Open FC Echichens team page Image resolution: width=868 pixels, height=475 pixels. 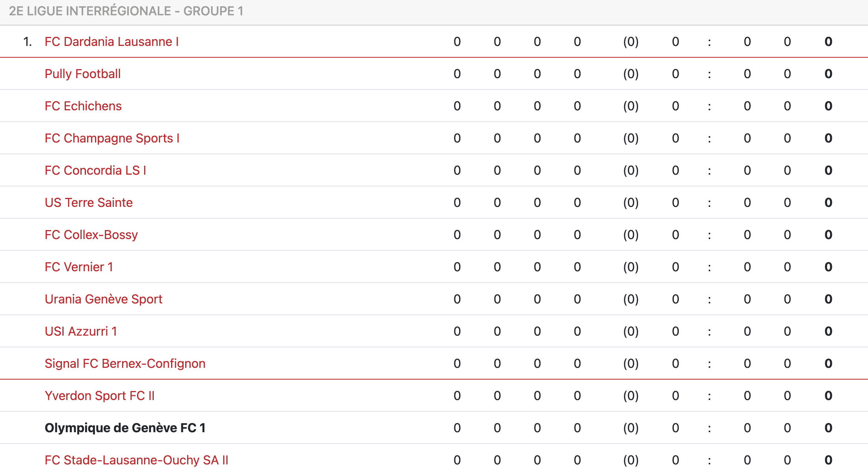pyautogui.click(x=83, y=106)
